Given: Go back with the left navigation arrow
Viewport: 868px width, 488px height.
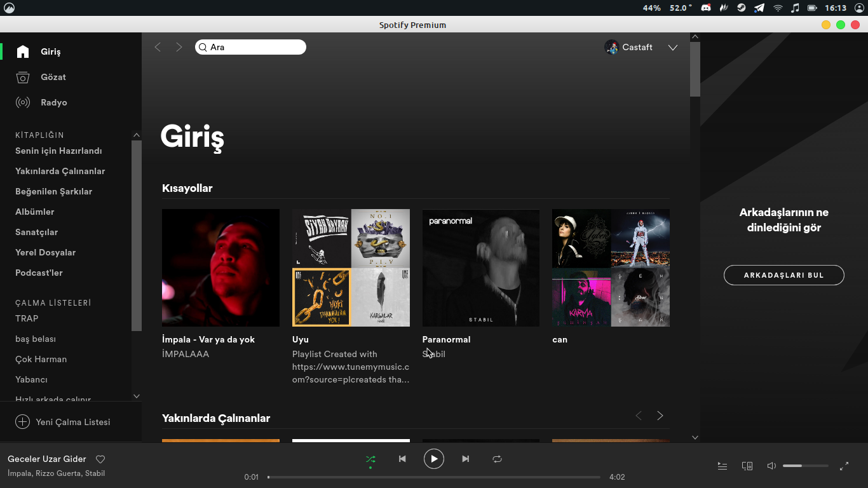Looking at the screenshot, I should pyautogui.click(x=158, y=47).
